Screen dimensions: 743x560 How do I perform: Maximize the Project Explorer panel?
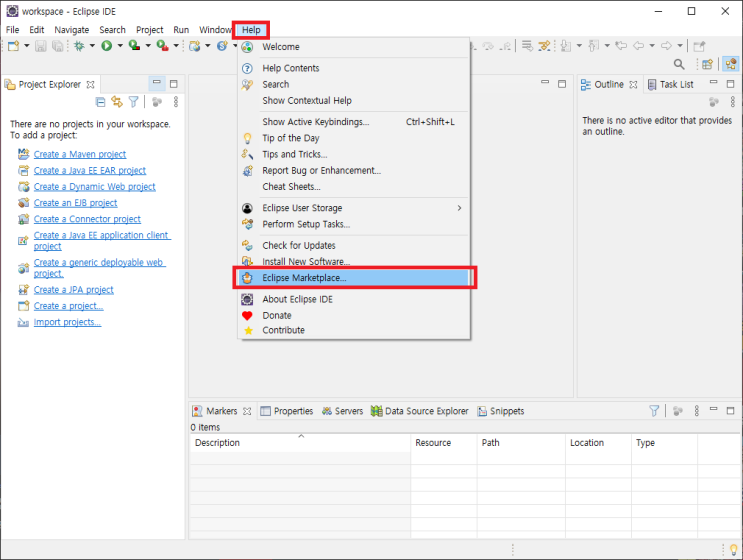tap(173, 84)
